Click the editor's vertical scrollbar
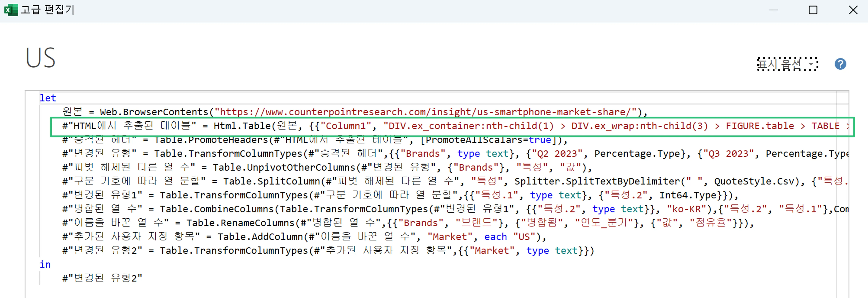Viewport: 868px width, 298px height. [842, 194]
